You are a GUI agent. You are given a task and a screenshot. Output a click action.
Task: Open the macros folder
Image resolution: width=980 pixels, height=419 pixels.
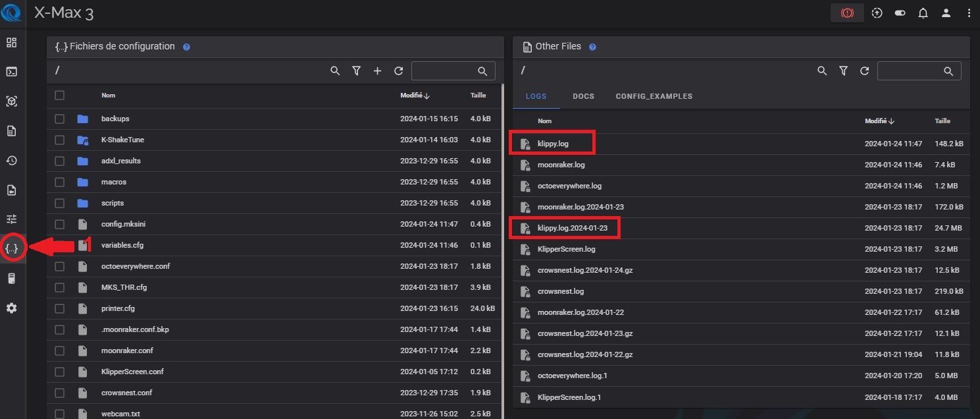(114, 182)
